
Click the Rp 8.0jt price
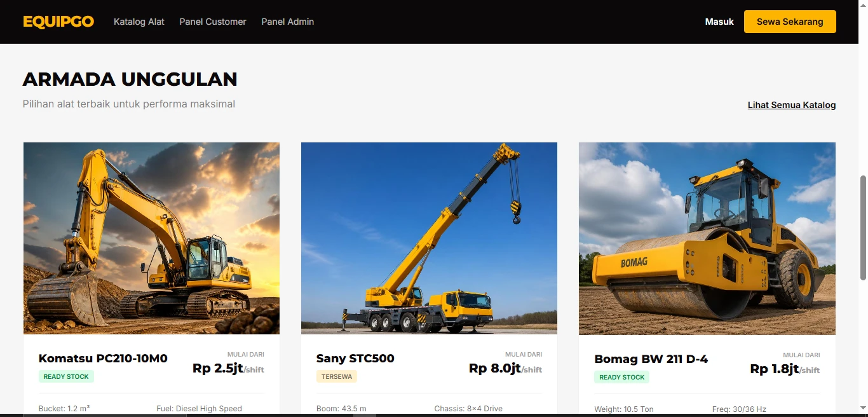494,368
